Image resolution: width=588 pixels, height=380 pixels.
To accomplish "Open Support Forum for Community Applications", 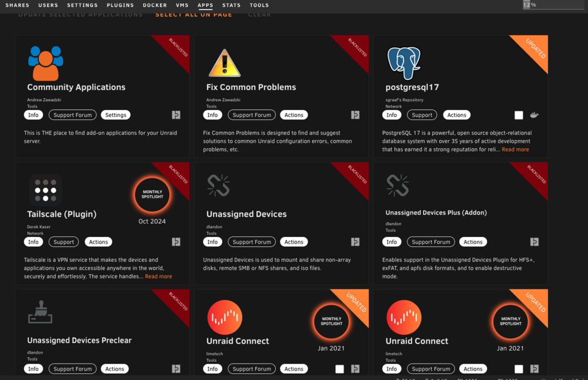I will (x=72, y=115).
